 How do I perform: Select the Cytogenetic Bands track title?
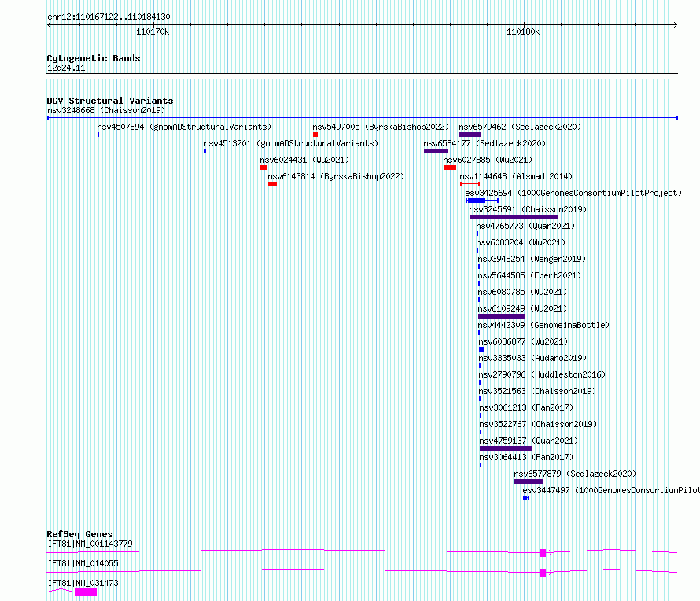[94, 58]
